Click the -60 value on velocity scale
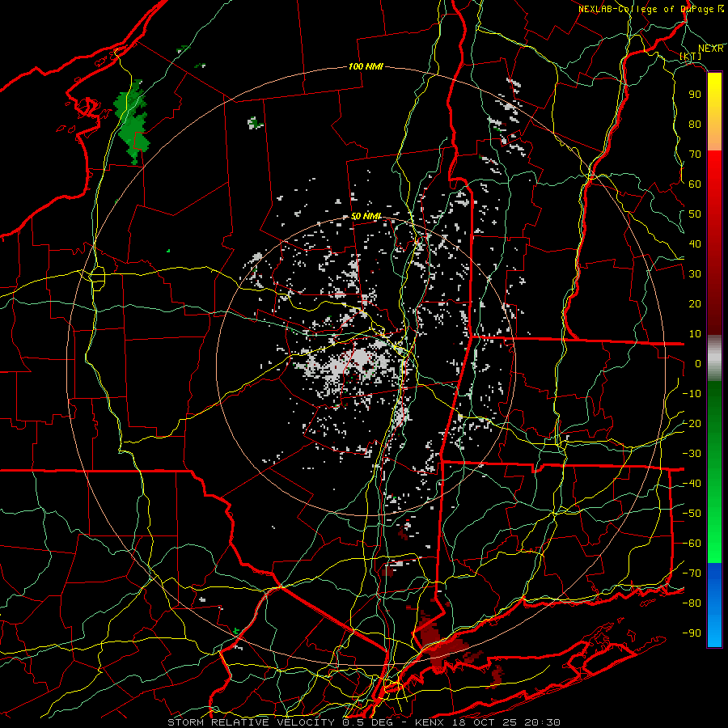 tap(692, 544)
